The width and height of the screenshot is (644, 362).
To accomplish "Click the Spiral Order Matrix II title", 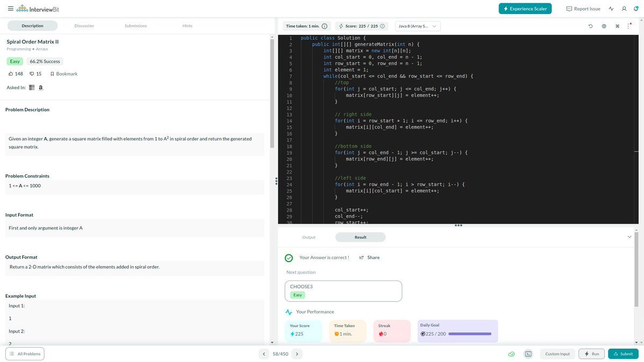I will coord(32,41).
